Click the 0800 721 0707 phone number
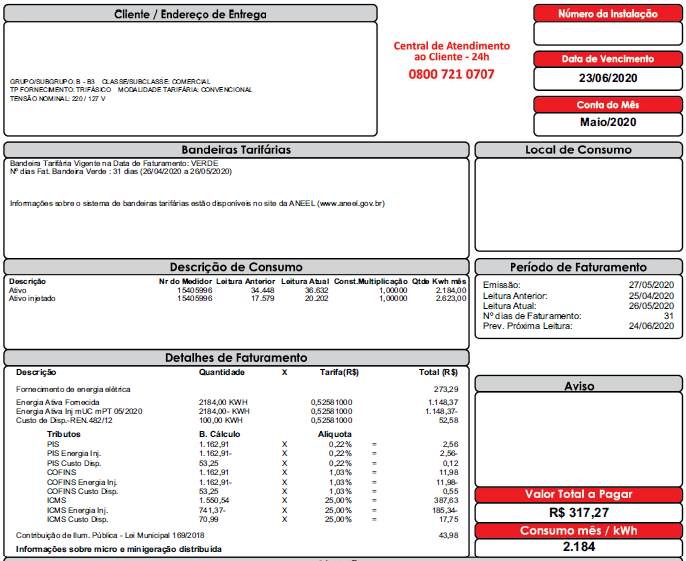 click(451, 74)
